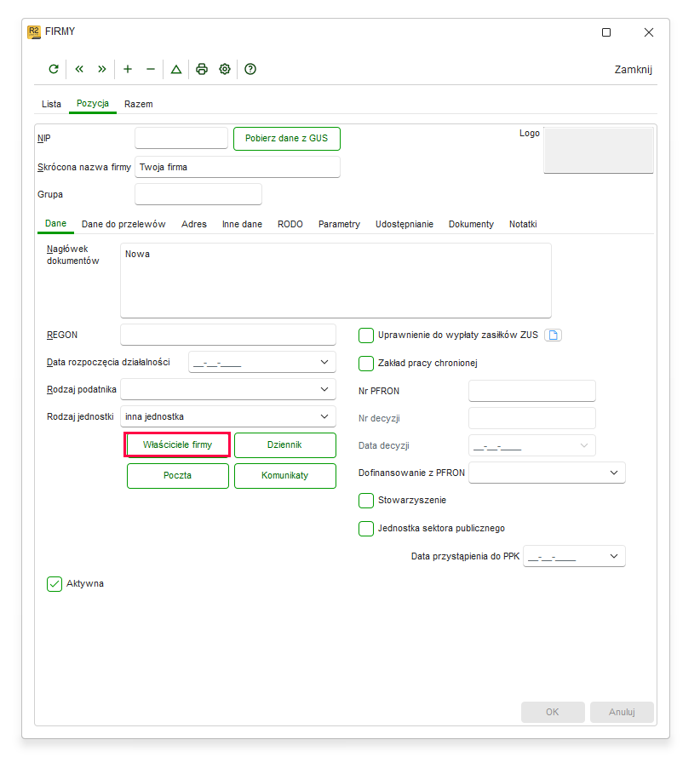The width and height of the screenshot is (700, 774).
Task: Go to previous record with double-left arrows
Action: 79,69
